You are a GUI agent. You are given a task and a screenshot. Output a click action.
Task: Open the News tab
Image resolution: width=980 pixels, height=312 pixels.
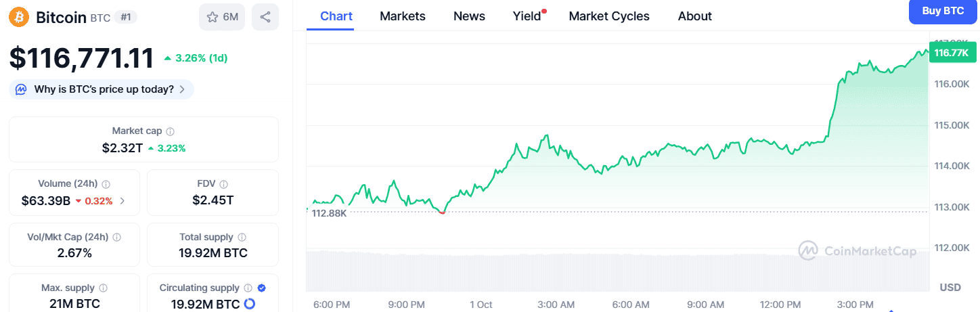[469, 16]
